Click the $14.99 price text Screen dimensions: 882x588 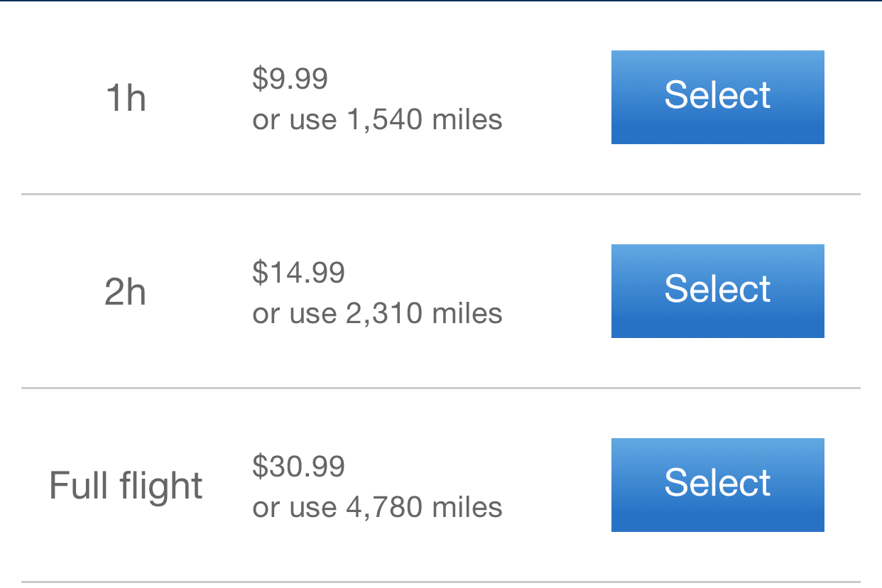click(x=298, y=273)
